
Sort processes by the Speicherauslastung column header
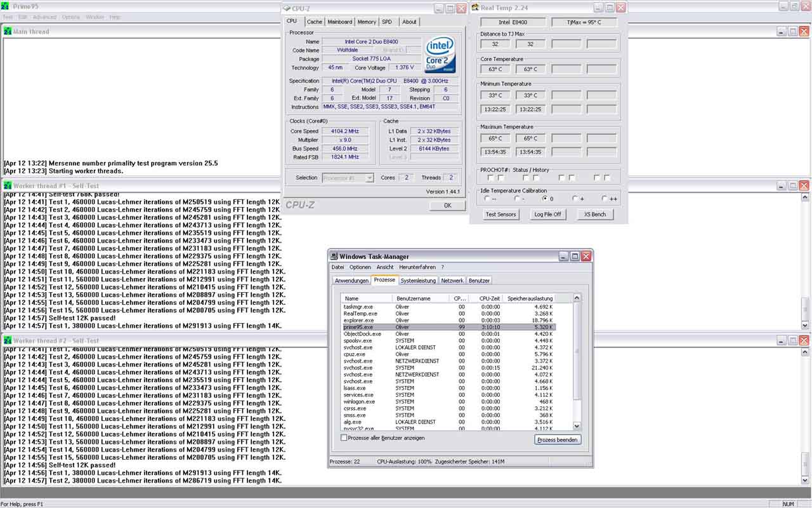[x=530, y=298]
